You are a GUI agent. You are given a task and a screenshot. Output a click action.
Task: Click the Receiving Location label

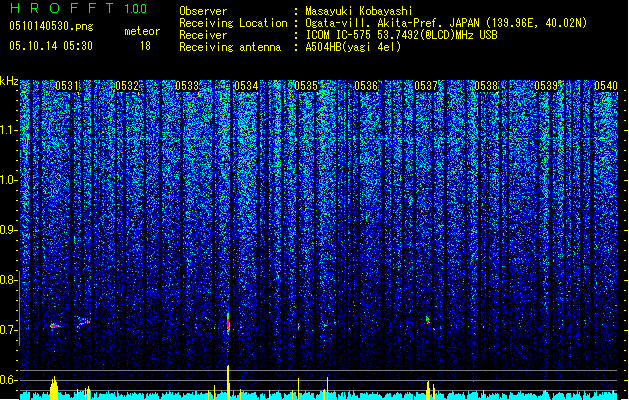click(233, 23)
